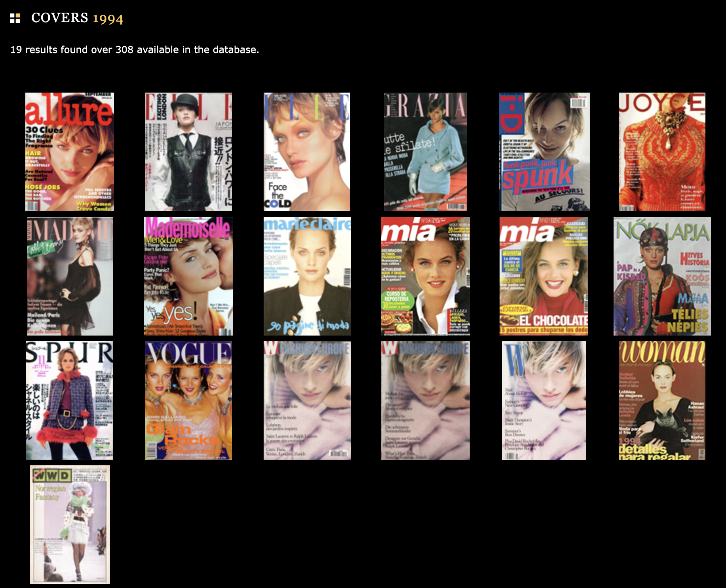Viewport: 726px width, 588px height.
Task: Open the i-D 'spunk' cover
Action: pos(544,152)
